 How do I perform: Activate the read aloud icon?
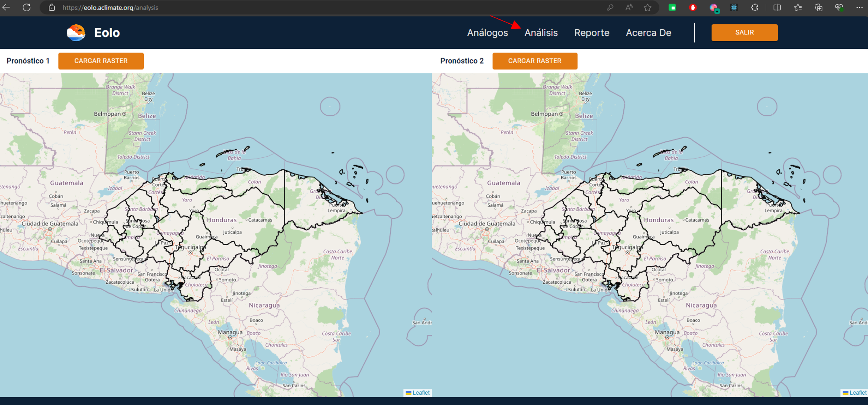[x=629, y=7]
